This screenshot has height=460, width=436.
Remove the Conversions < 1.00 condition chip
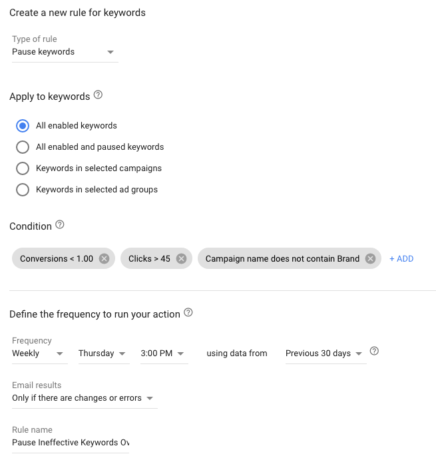(104, 259)
